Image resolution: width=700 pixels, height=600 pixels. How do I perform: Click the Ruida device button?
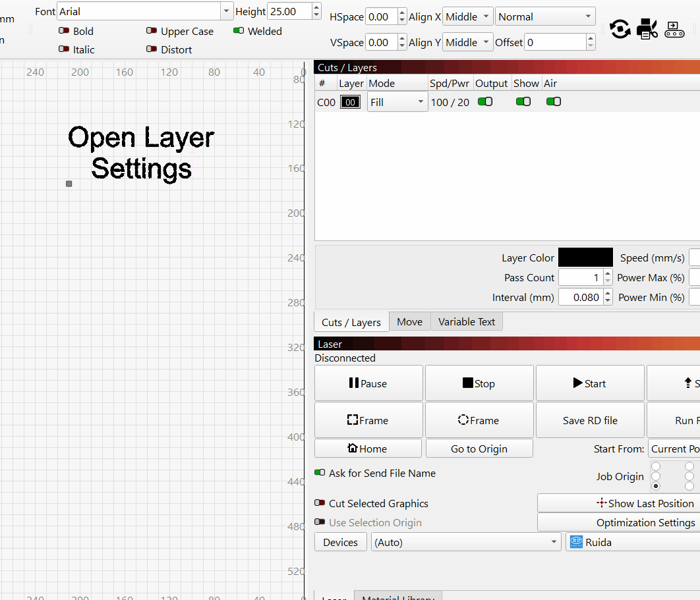tap(633, 543)
